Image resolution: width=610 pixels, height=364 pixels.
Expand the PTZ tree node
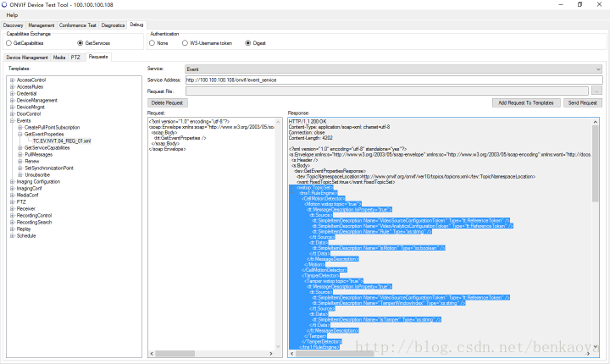[12, 202]
